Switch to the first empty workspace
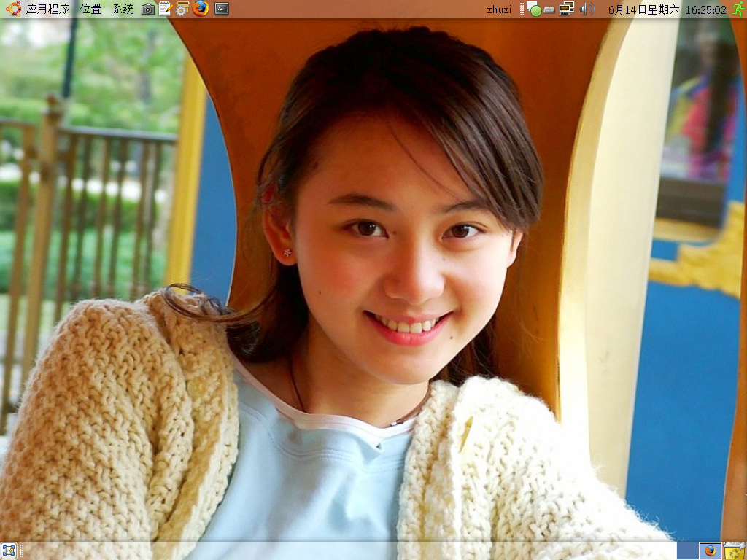This screenshot has width=747, height=560. coord(687,551)
